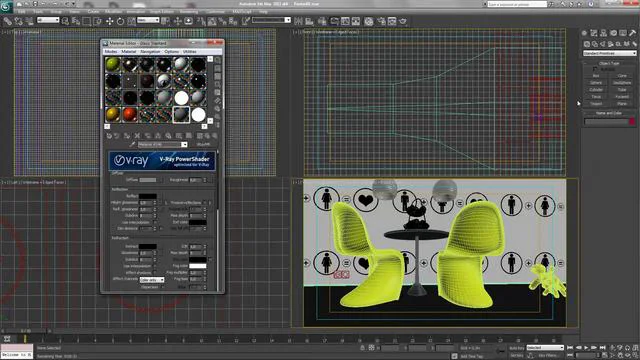This screenshot has height=360, width=640.
Task: Click the teapot quick render icon
Action: tap(403, 21)
